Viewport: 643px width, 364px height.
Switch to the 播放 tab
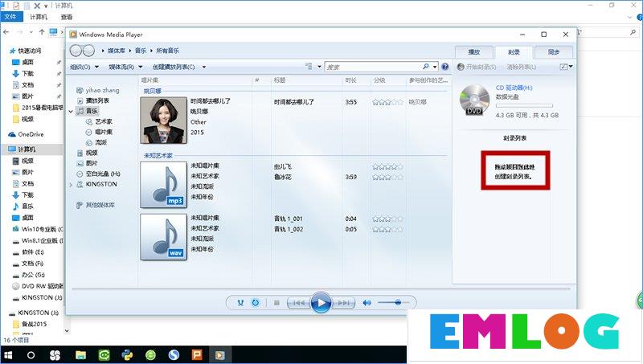coord(474,52)
